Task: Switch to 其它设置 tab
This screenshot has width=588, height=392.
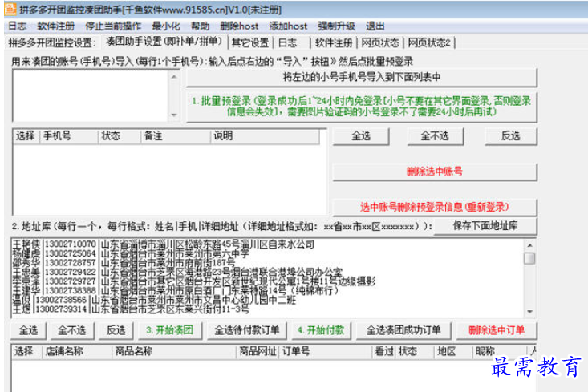Action: [250, 42]
